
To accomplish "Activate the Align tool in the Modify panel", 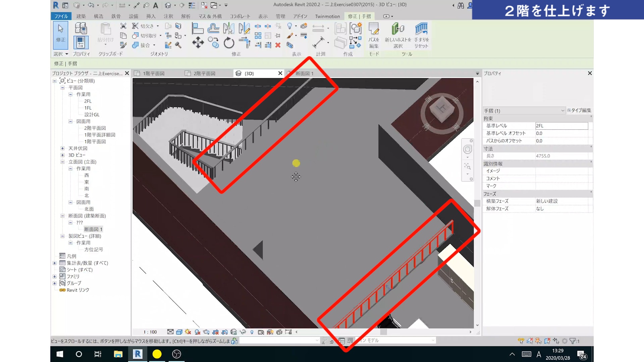I will coord(197,28).
